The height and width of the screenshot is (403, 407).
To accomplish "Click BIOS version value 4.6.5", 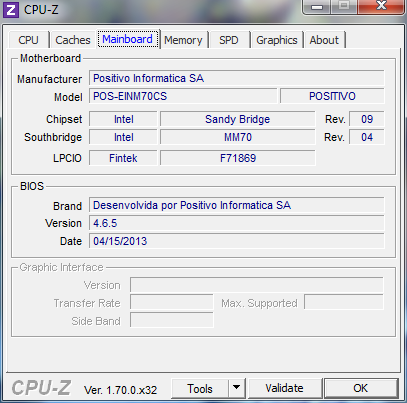I will click(x=237, y=223).
